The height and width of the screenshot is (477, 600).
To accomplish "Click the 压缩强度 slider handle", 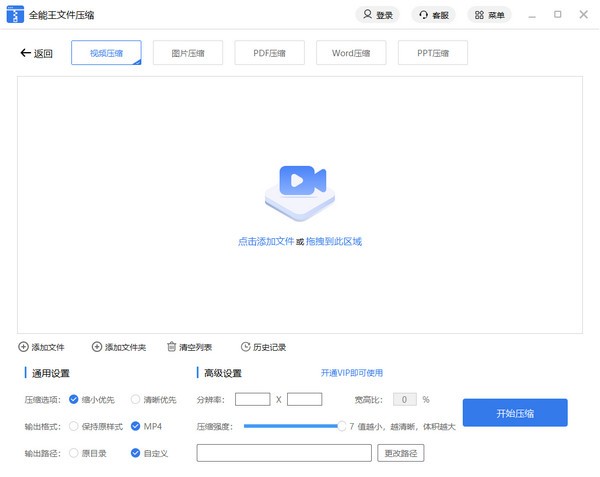I will [x=340, y=426].
